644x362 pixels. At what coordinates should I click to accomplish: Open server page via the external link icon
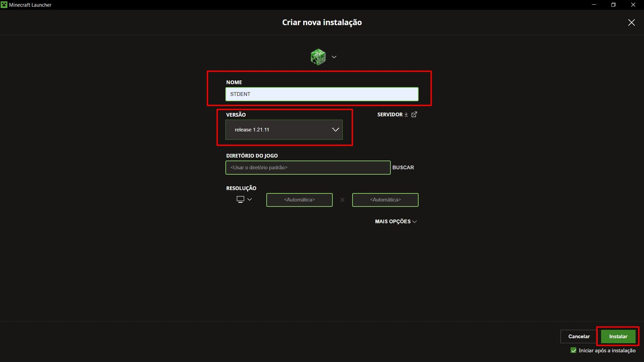[415, 114]
